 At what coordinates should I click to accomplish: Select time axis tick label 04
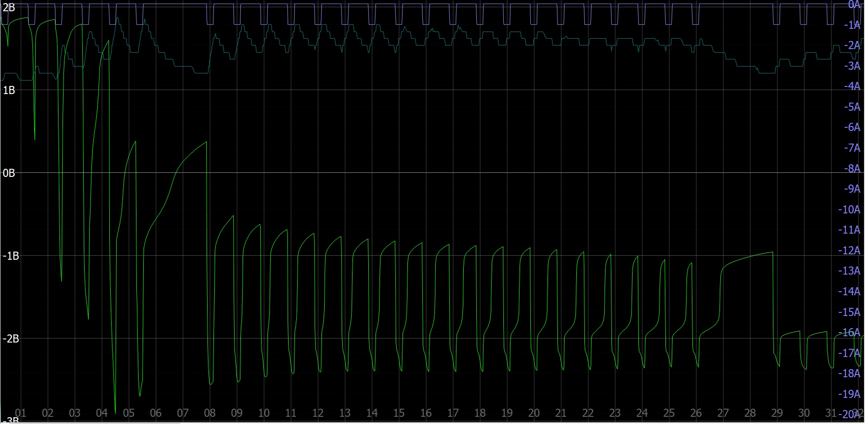[x=102, y=413]
